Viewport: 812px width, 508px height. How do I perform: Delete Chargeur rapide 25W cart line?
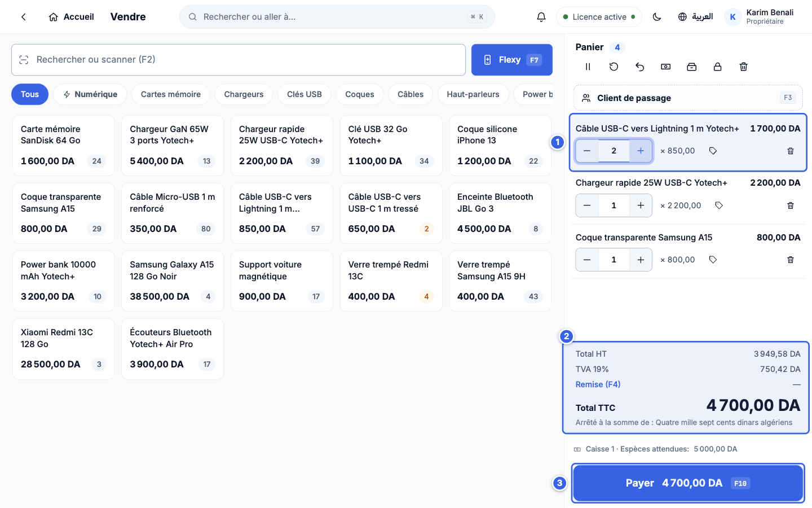pyautogui.click(x=791, y=205)
